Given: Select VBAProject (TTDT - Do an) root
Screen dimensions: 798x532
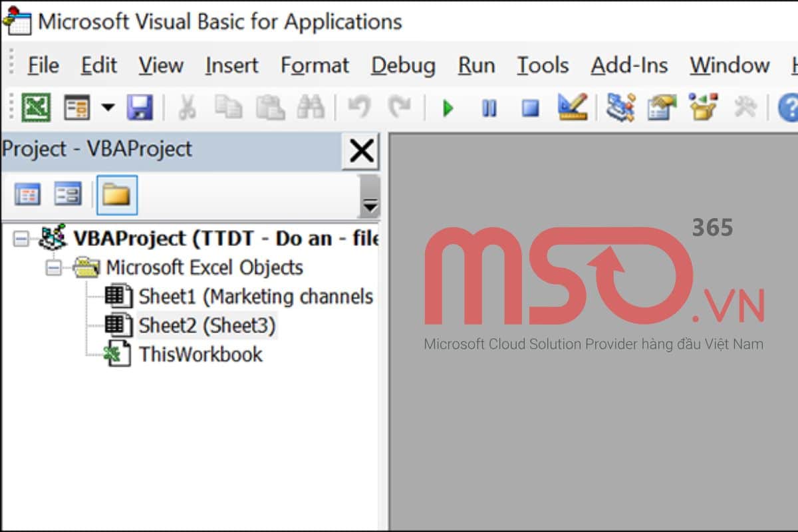Looking at the screenshot, I should (x=226, y=238).
